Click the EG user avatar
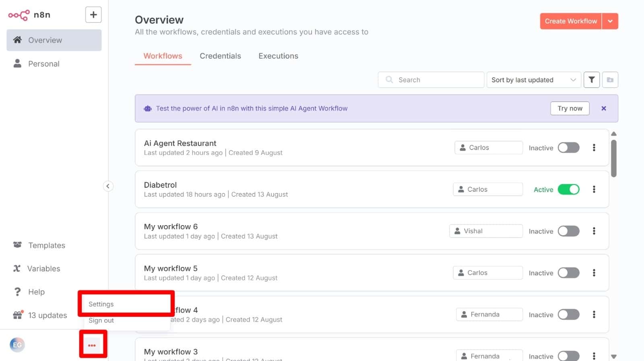The width and height of the screenshot is (644, 361). (17, 345)
